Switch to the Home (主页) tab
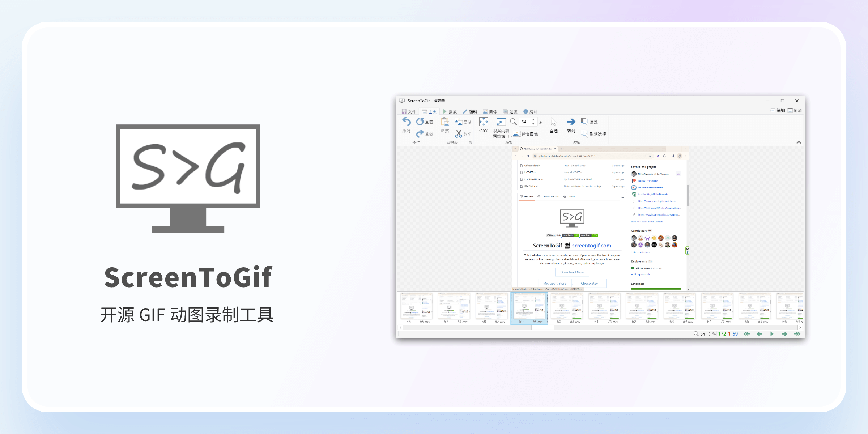868x434 pixels. point(429,111)
